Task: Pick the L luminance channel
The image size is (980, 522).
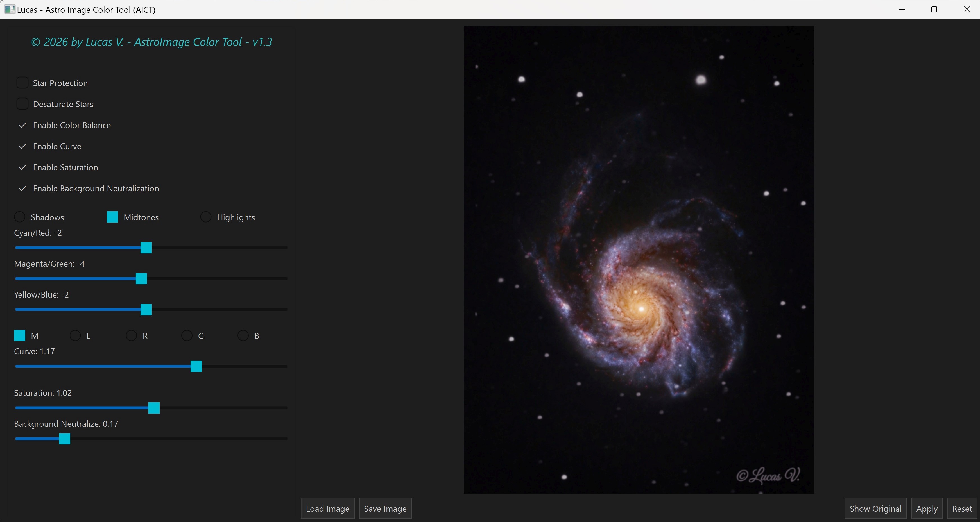Action: [x=75, y=336]
